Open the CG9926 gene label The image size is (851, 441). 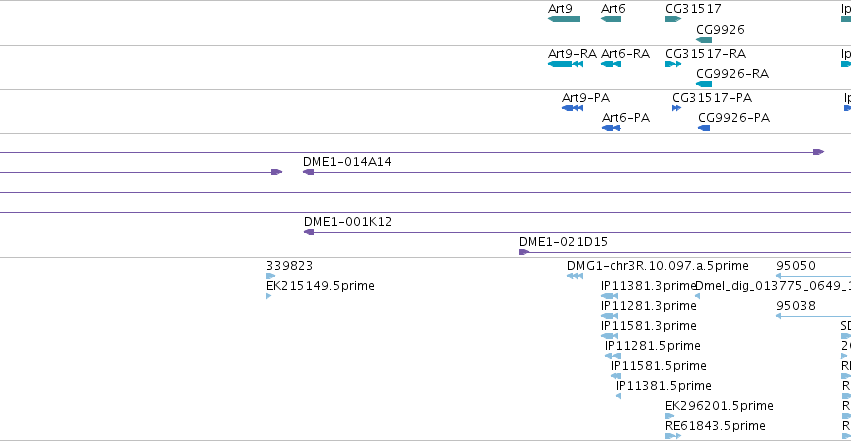click(x=720, y=29)
